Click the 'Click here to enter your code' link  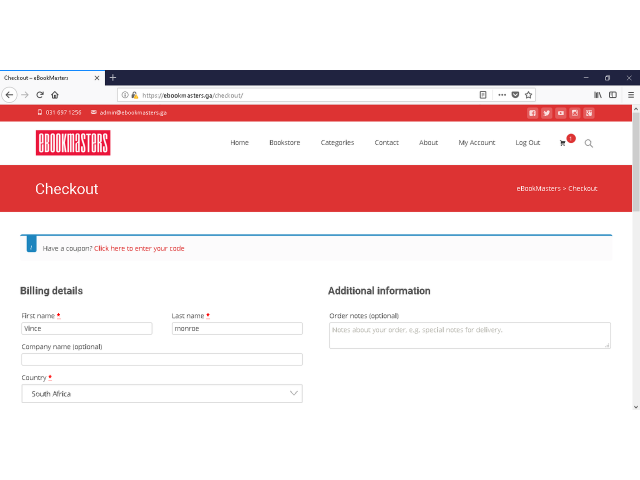[x=139, y=249]
